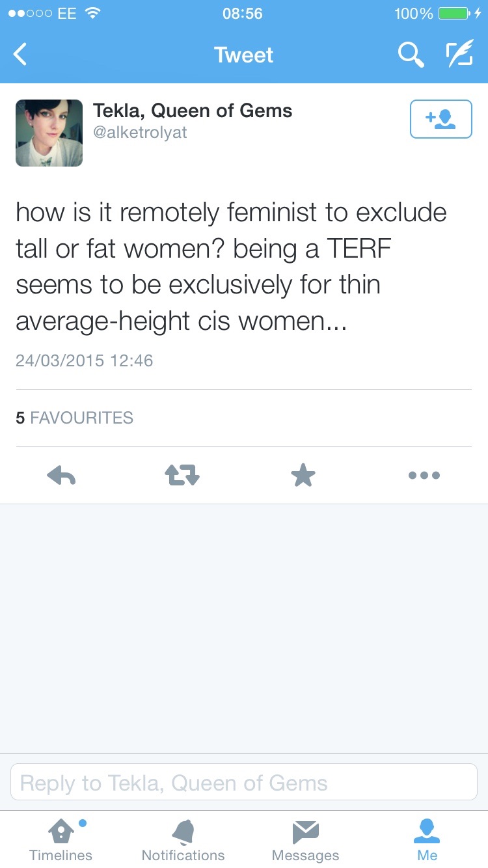Screen dimensions: 488x868
Task: Switch to the Messages tab
Action: coord(305,839)
